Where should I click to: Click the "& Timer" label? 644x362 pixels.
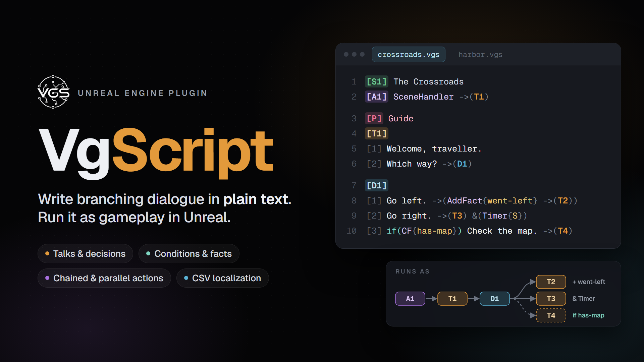(x=584, y=298)
